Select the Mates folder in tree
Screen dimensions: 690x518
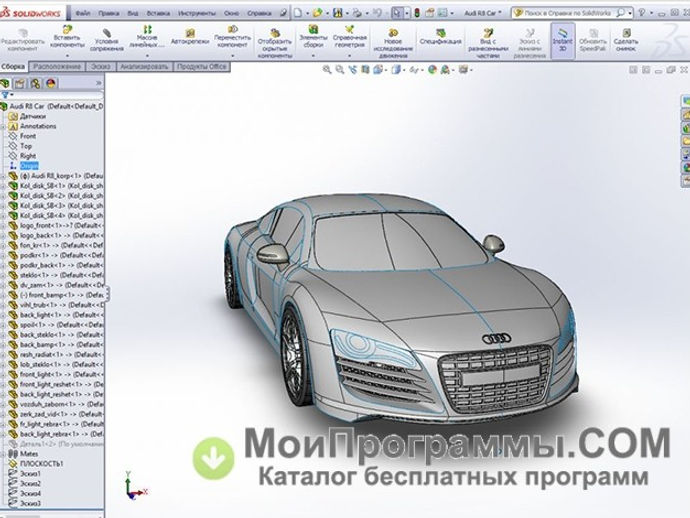[29, 454]
